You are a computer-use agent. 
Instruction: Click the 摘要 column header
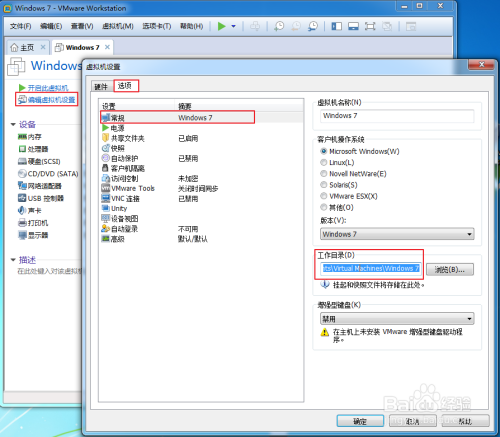(x=239, y=106)
